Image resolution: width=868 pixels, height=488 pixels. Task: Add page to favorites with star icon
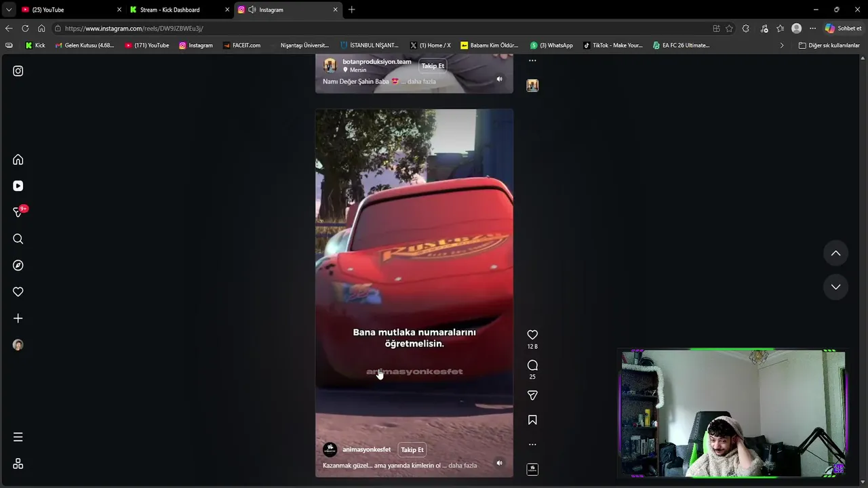[x=729, y=28]
